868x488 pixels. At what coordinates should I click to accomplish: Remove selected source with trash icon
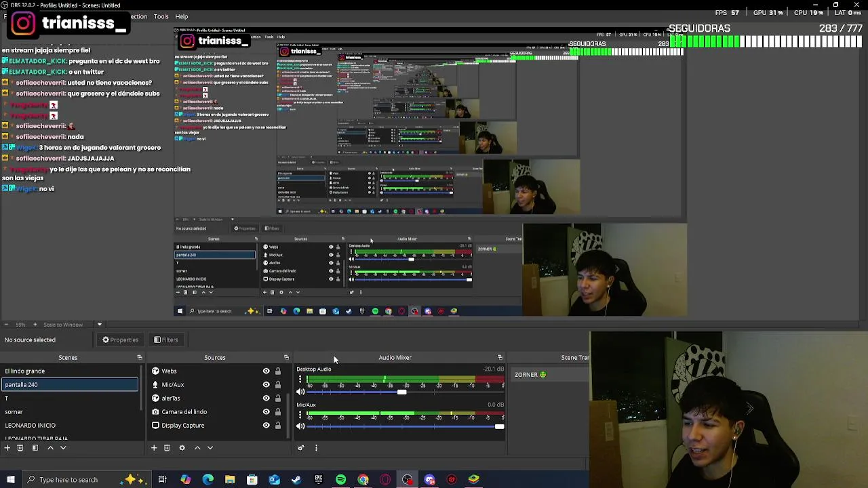[167, 447]
